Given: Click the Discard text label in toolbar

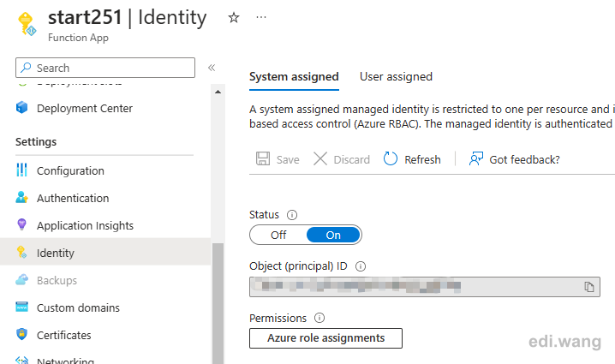Looking at the screenshot, I should (x=352, y=159).
